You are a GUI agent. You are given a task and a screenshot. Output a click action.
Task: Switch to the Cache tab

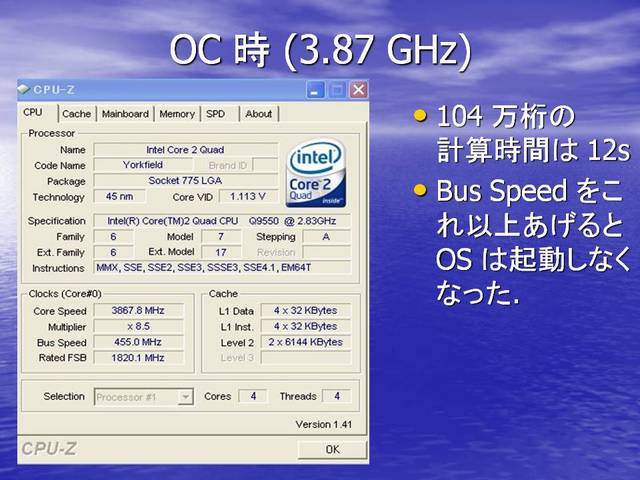tap(77, 114)
